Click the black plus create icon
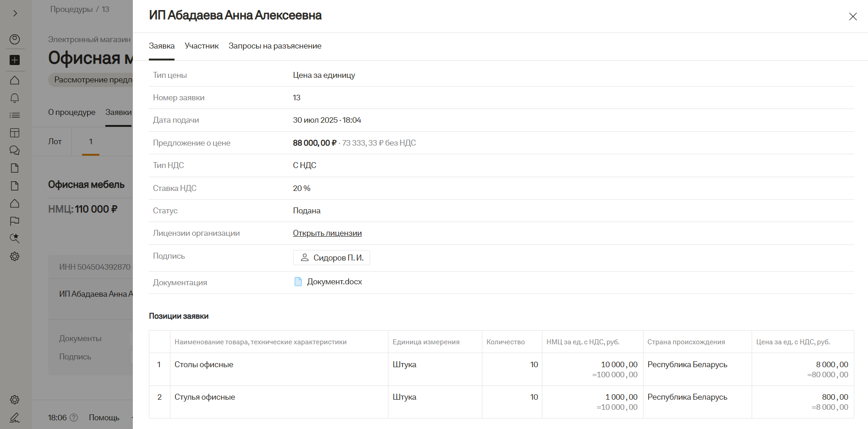 [x=15, y=60]
